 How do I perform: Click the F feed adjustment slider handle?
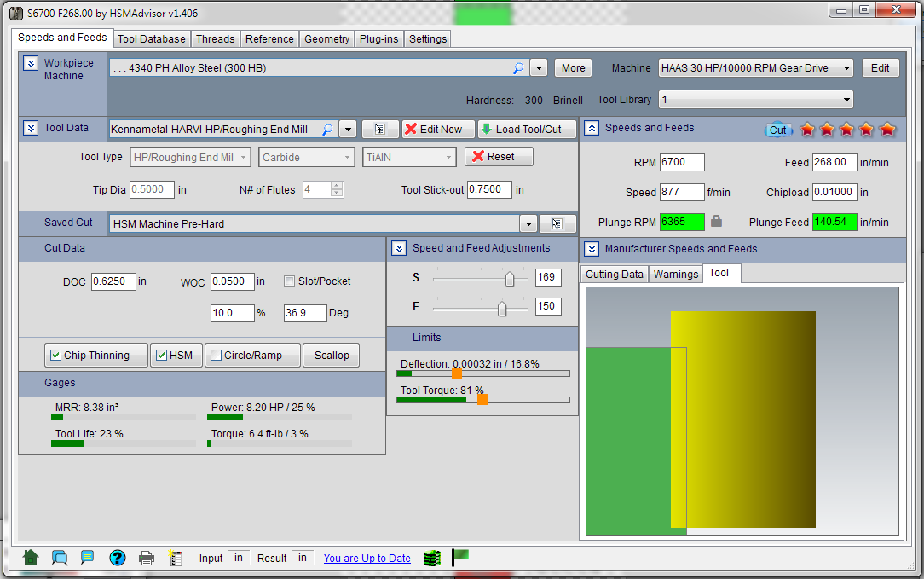pos(502,309)
